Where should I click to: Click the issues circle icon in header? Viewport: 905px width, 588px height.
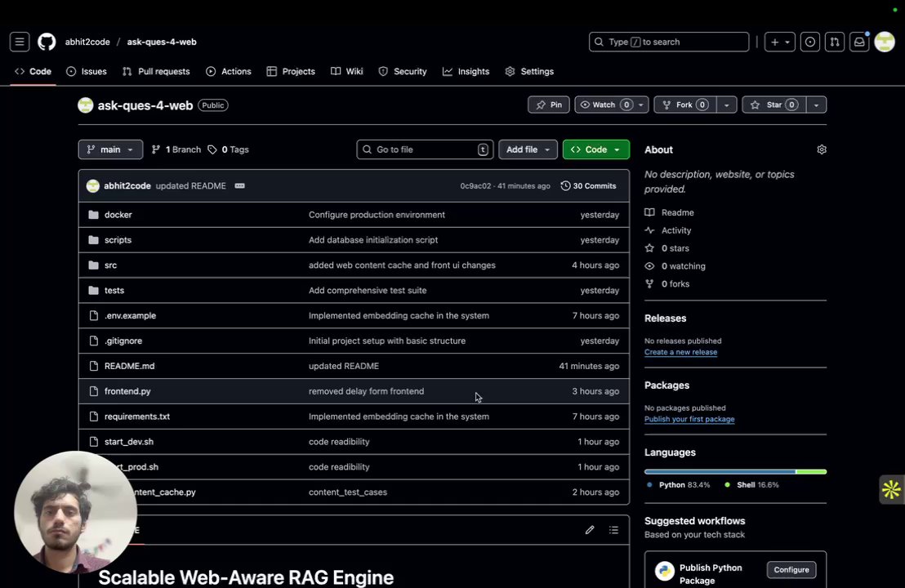[x=809, y=42]
